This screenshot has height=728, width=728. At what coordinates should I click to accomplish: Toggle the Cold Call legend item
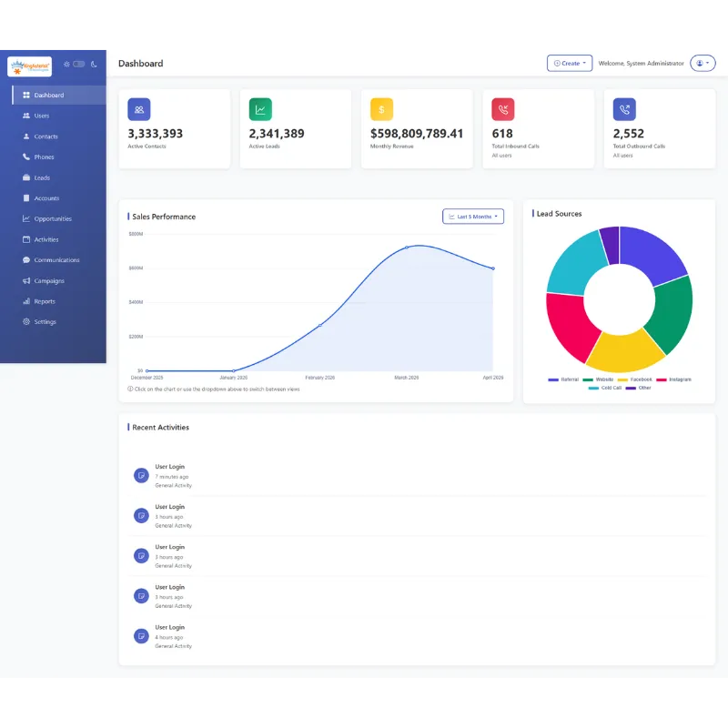tap(605, 388)
